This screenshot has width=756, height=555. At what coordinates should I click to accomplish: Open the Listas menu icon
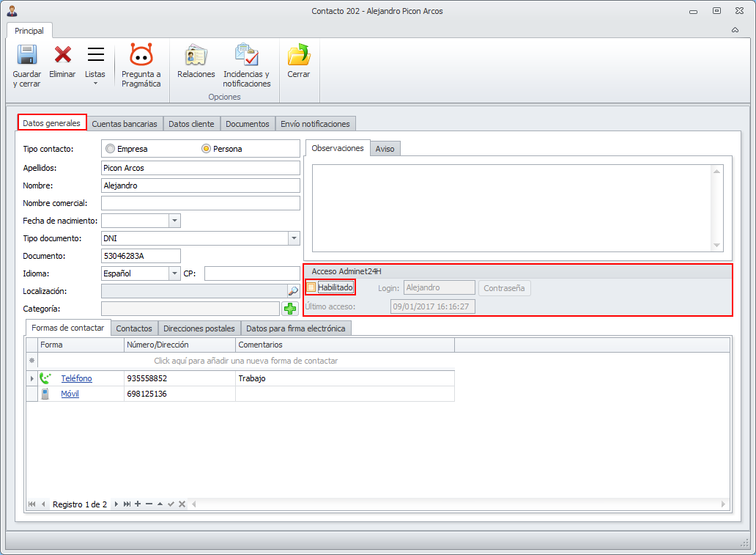pos(95,54)
